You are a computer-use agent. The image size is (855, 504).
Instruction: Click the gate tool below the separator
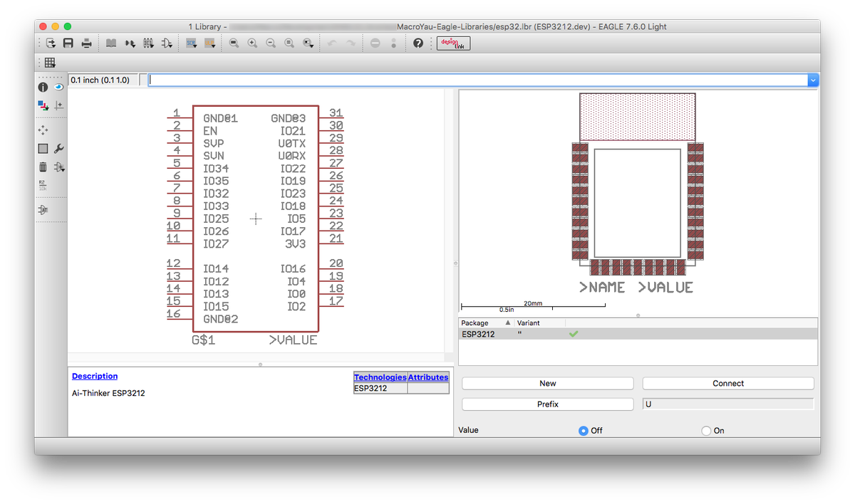(x=43, y=210)
